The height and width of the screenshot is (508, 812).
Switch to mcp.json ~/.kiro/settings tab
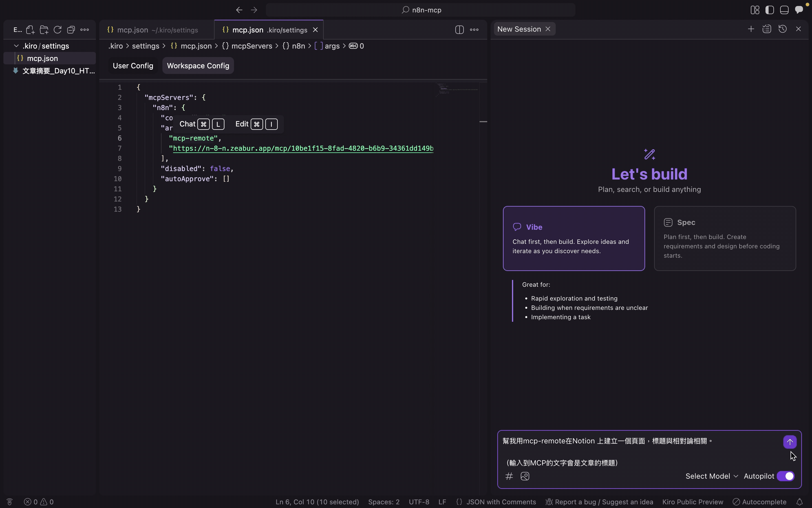157,30
